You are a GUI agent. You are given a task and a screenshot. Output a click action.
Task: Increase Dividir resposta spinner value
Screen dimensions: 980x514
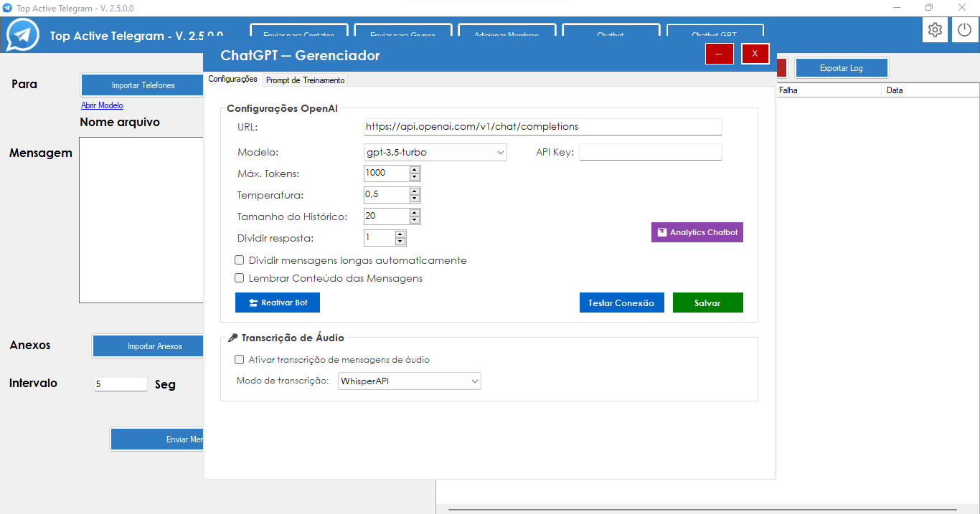[x=400, y=234]
